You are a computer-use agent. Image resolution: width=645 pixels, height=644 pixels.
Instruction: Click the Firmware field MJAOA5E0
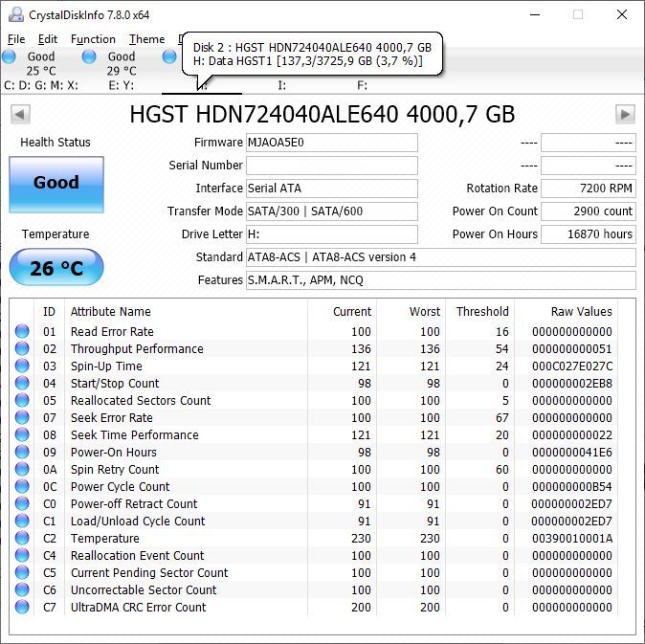[x=332, y=143]
